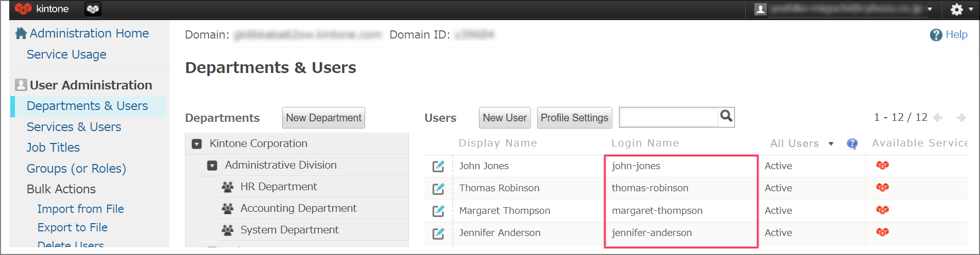The image size is (980, 255).
Task: Click the User Administration section icon
Action: [21, 85]
